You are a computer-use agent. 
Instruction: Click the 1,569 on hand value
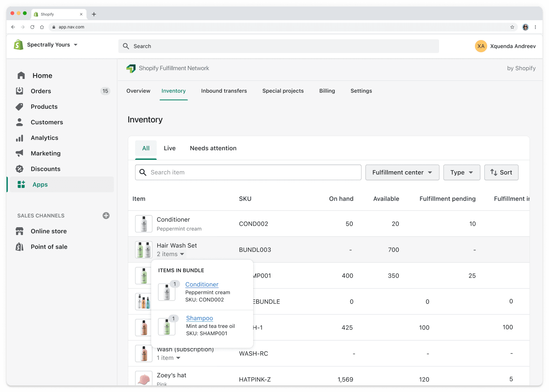point(345,379)
